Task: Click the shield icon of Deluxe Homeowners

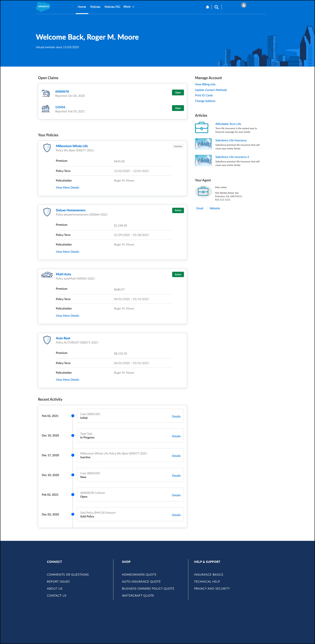Action: tap(47, 212)
